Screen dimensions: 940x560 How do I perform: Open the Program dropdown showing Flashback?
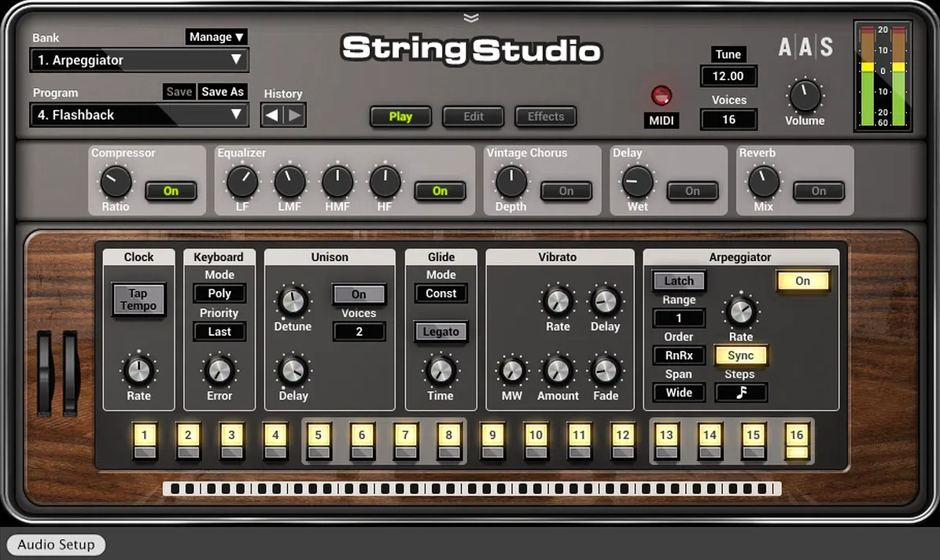139,115
